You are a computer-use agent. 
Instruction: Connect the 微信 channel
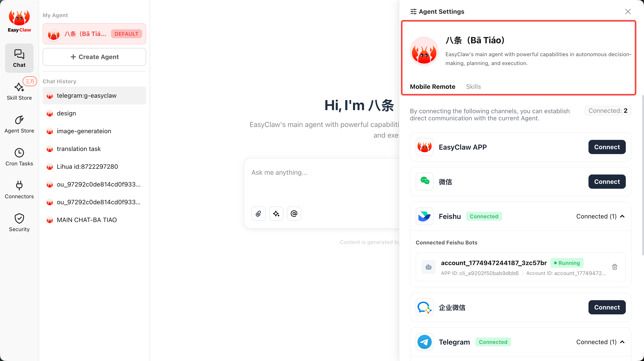[x=607, y=182]
